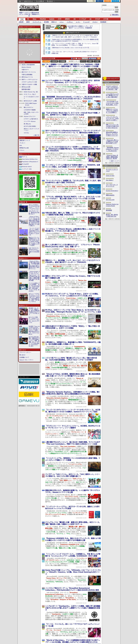Expand 詳細な検索へ advanced search link

[x=115, y=15]
